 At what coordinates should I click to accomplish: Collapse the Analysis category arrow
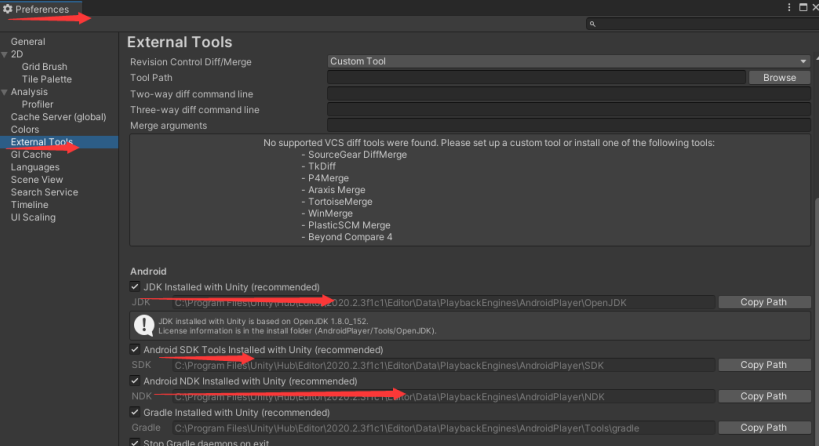pos(5,92)
